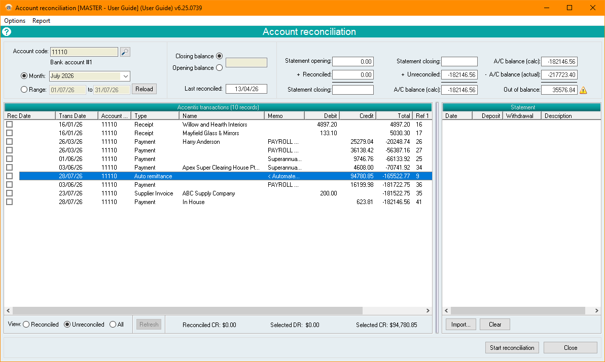The width and height of the screenshot is (605, 362).
Task: Click the Statement opening value field
Action: coord(353,61)
